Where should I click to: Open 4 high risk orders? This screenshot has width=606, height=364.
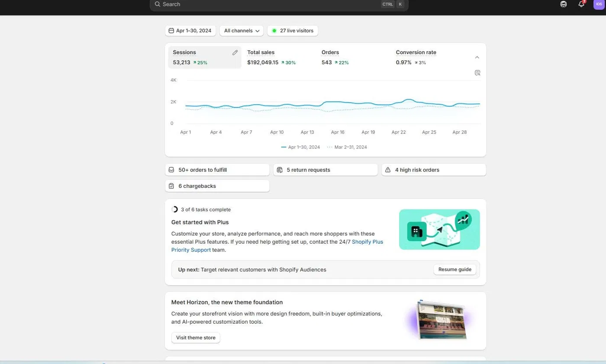(x=434, y=170)
